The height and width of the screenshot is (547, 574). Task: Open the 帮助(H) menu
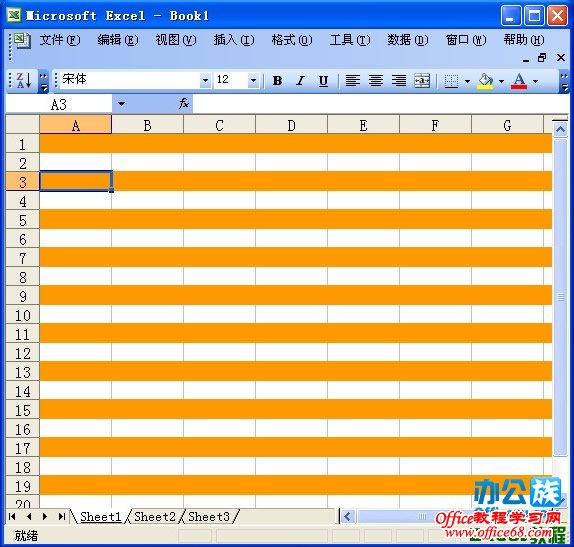click(524, 40)
